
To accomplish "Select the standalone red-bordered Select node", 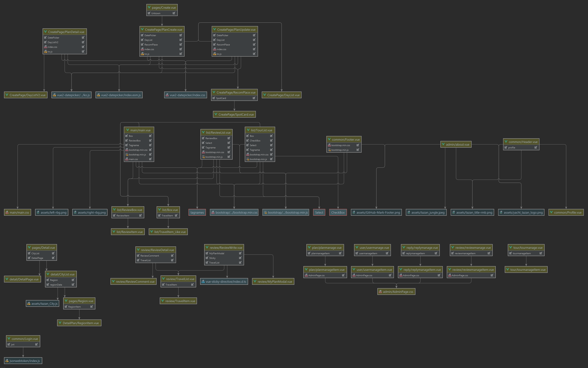I will 319,212.
